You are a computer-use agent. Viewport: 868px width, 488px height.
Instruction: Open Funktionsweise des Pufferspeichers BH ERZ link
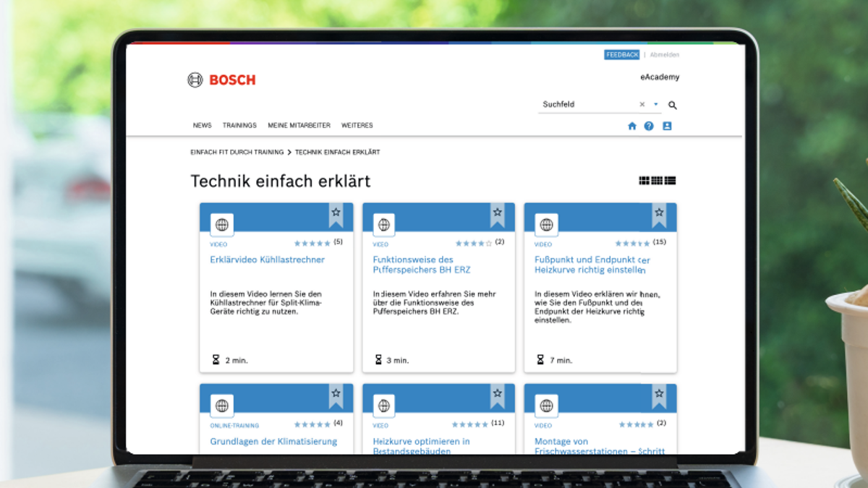tap(422, 265)
